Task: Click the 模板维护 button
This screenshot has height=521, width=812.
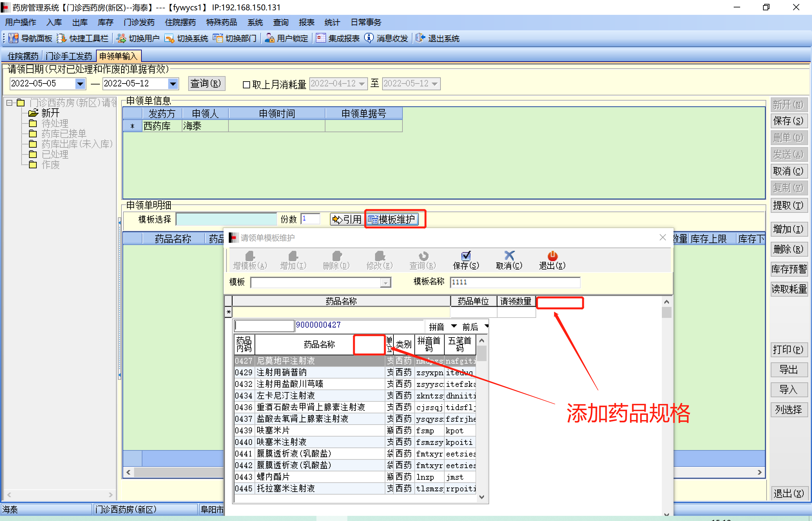Action: click(x=392, y=219)
